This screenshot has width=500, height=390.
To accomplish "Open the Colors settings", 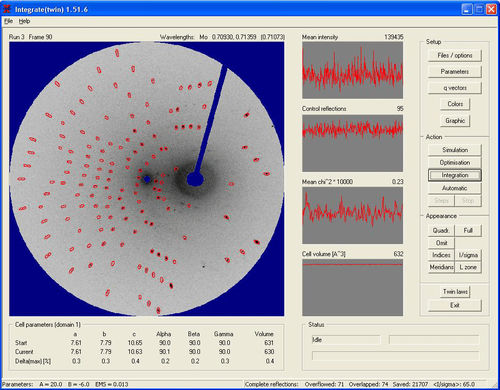I will 455,104.
